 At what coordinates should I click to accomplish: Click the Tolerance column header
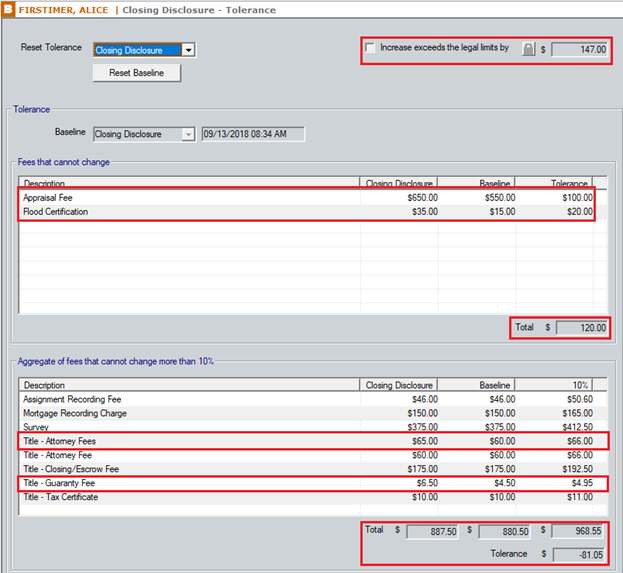555,183
